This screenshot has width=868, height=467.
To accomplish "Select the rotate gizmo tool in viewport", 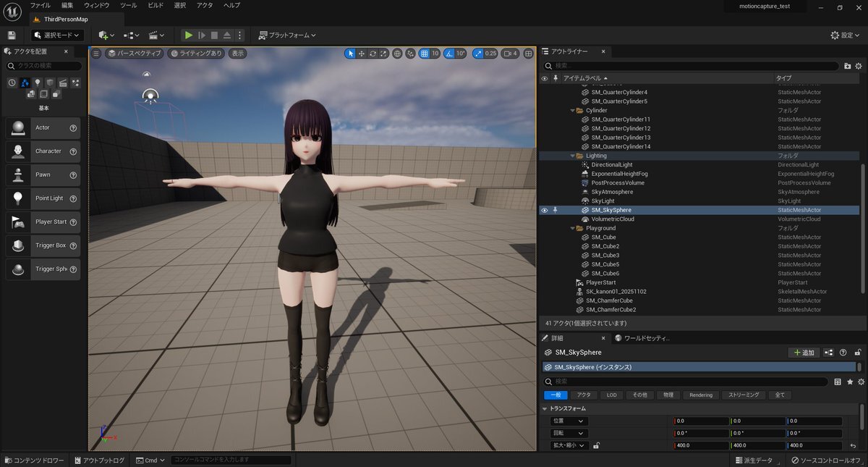I will (373, 54).
